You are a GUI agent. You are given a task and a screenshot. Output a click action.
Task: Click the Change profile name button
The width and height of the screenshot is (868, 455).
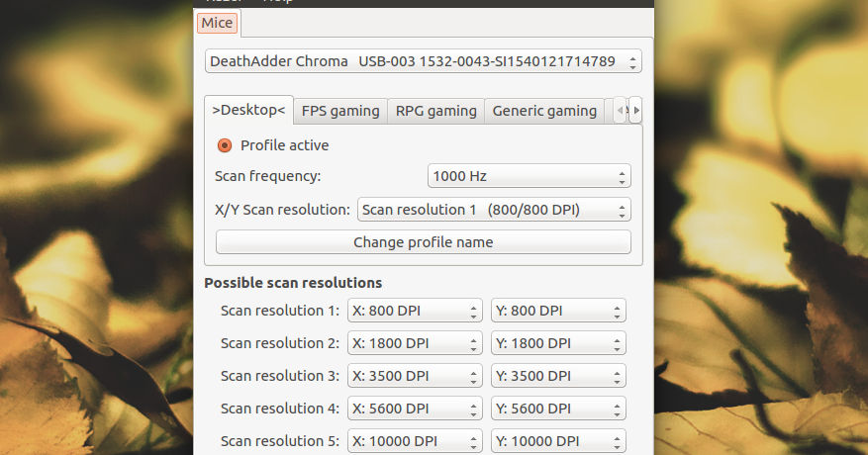[x=424, y=242]
